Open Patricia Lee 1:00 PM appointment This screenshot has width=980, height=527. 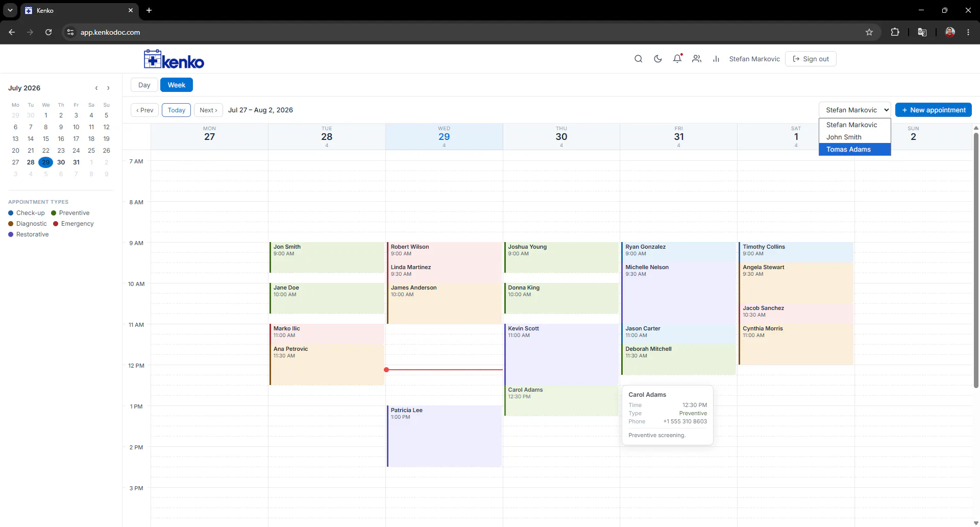[x=444, y=436]
